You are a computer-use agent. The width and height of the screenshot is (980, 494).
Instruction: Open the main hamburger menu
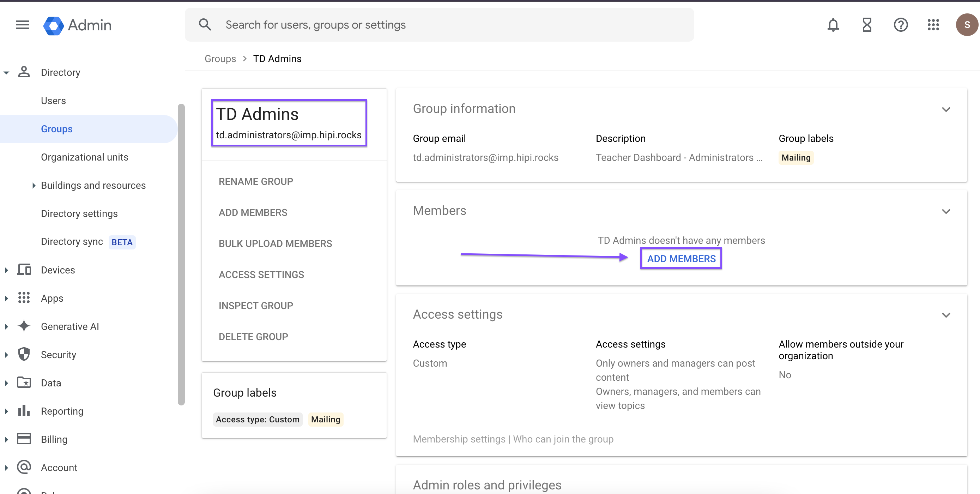pos(23,25)
